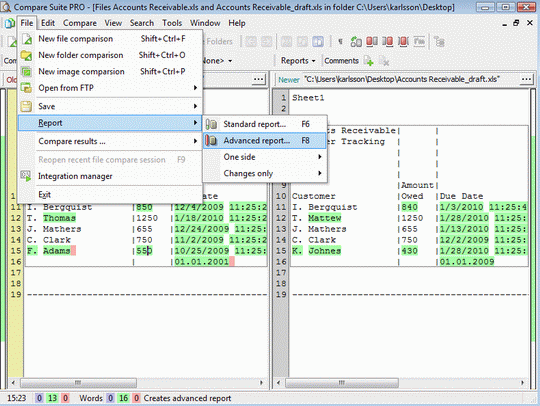Open the Reports dropdown
The width and height of the screenshot is (540, 406).
(x=298, y=61)
